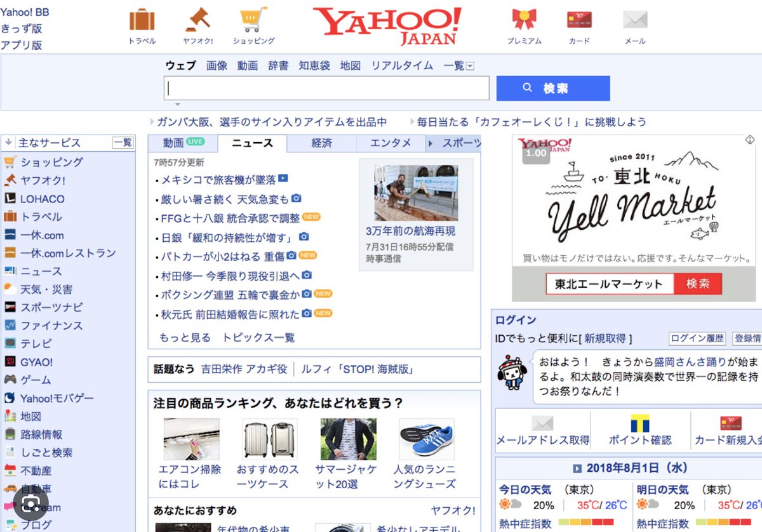The image size is (762, 532).
Task: Click the スポーツナビ icon in sidebar
Action: click(x=10, y=307)
